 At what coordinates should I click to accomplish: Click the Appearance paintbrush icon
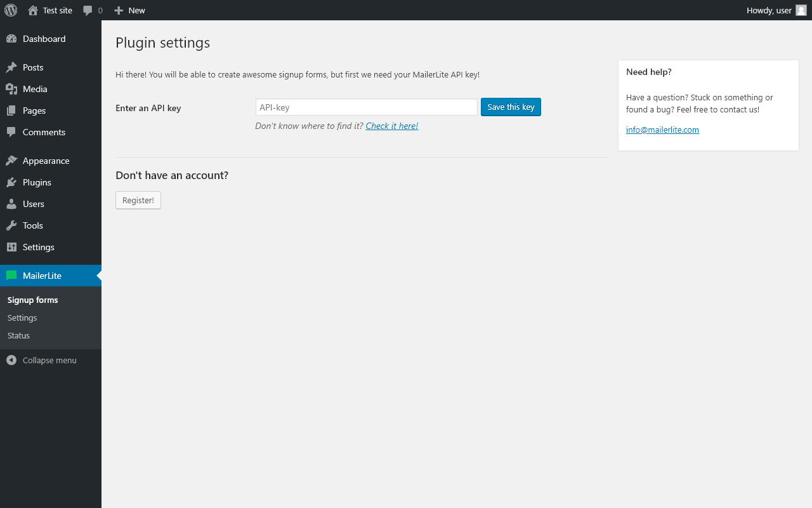point(11,161)
